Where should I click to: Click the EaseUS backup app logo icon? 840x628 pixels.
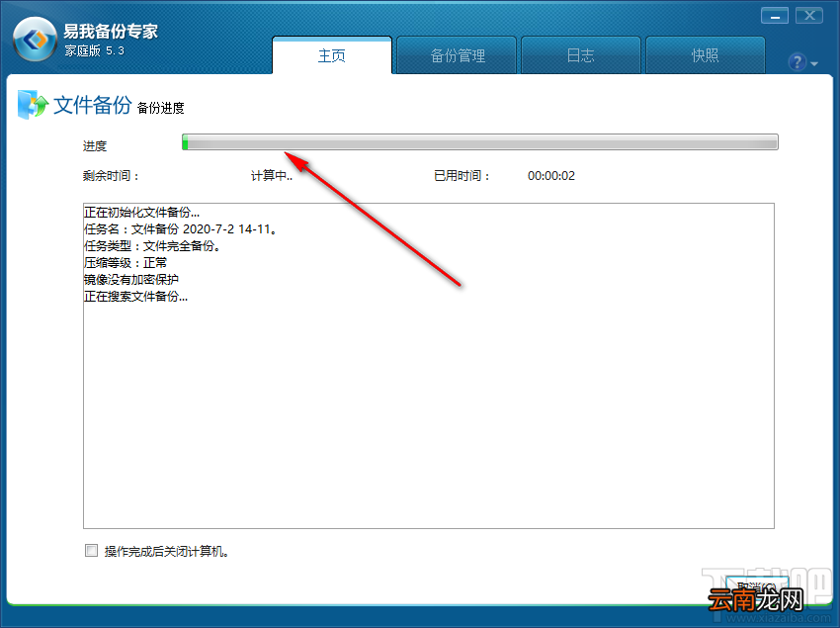click(35, 40)
